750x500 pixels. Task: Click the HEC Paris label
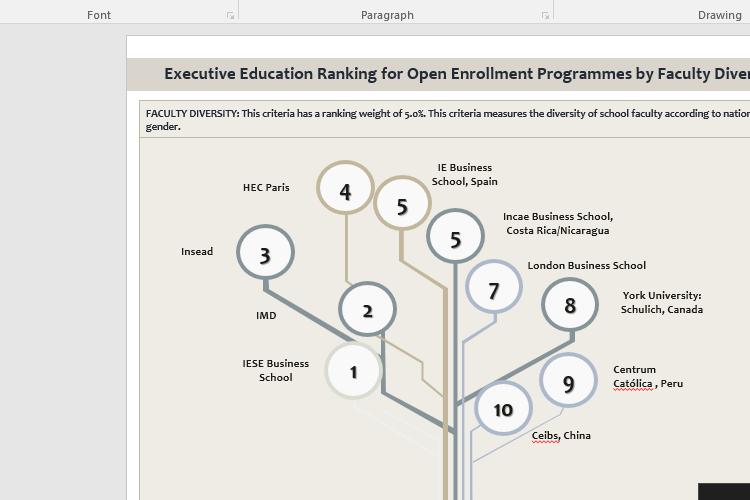(x=266, y=188)
